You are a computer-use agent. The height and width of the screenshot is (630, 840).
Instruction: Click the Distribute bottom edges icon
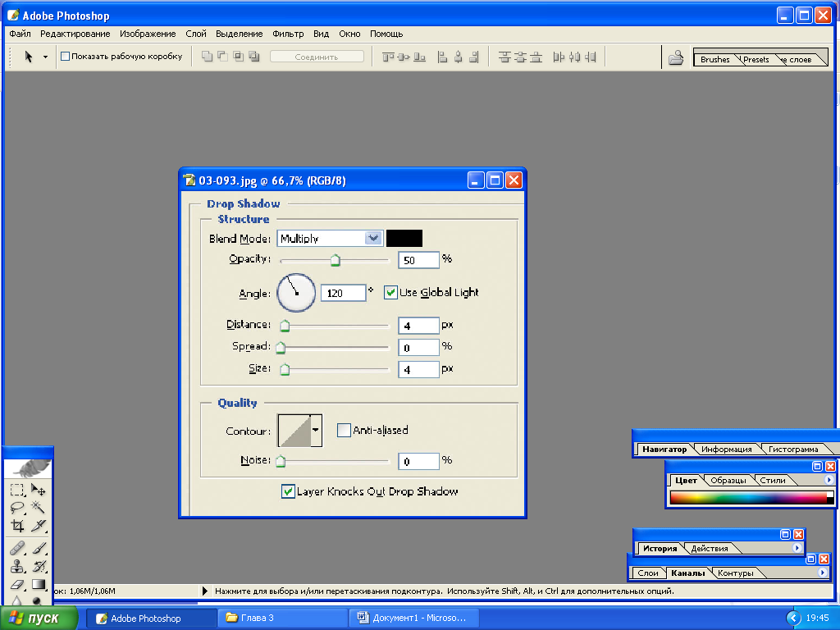tap(536, 57)
